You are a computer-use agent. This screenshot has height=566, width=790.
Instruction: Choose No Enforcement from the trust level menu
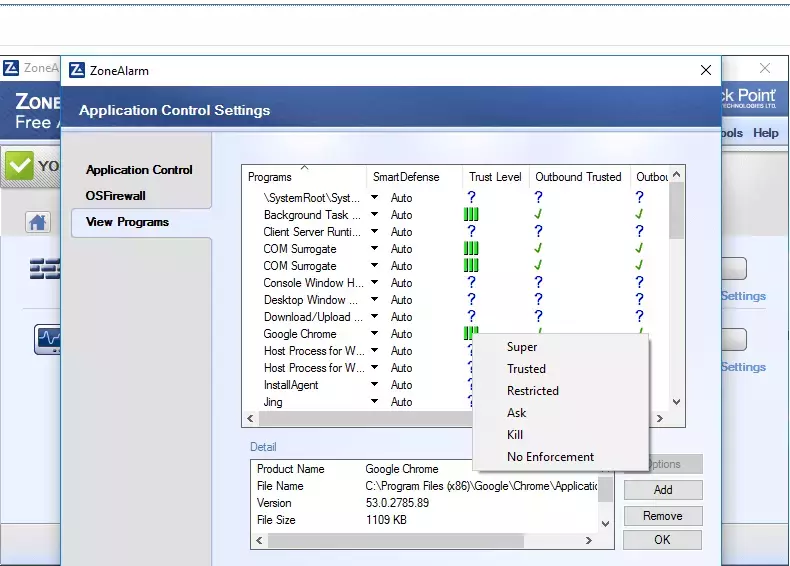coord(560,457)
